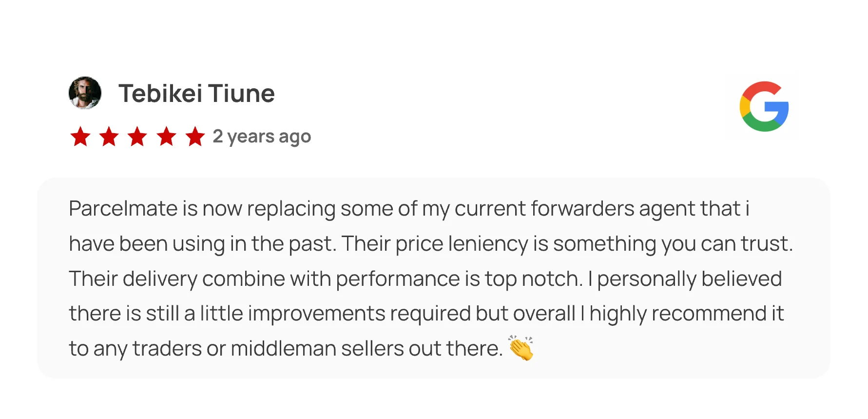Image resolution: width=868 pixels, height=419 pixels.
Task: Click Tebikei Tiune's profile avatar
Action: click(x=85, y=93)
